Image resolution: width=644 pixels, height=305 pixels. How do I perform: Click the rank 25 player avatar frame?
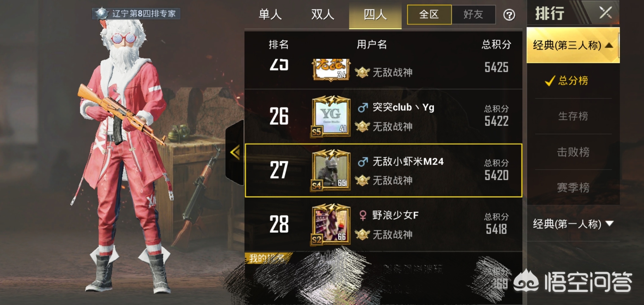click(x=331, y=69)
